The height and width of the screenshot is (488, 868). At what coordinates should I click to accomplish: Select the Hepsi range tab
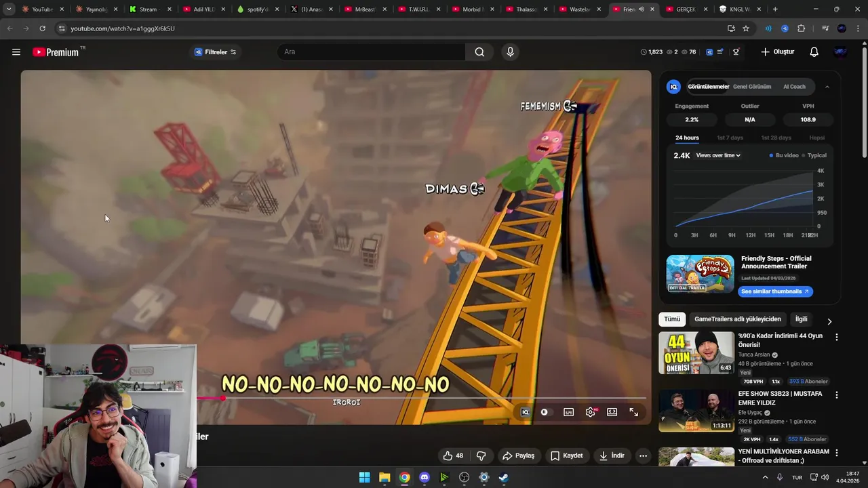[817, 138]
